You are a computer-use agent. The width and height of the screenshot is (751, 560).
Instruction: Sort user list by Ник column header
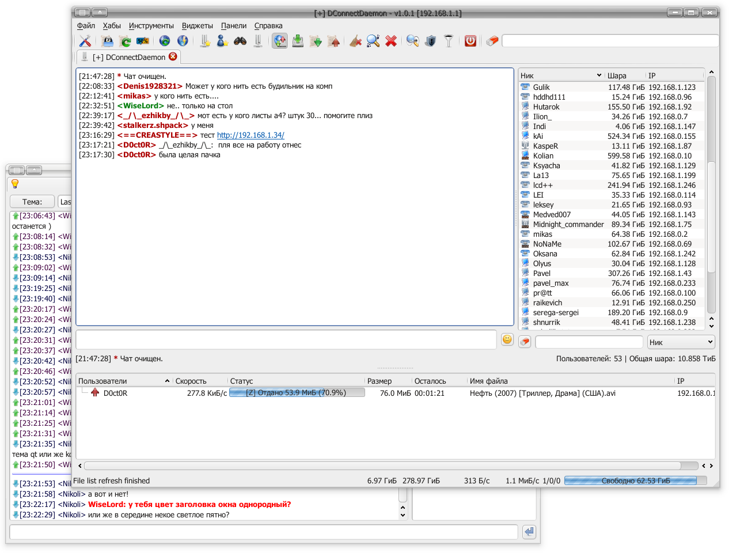point(562,75)
